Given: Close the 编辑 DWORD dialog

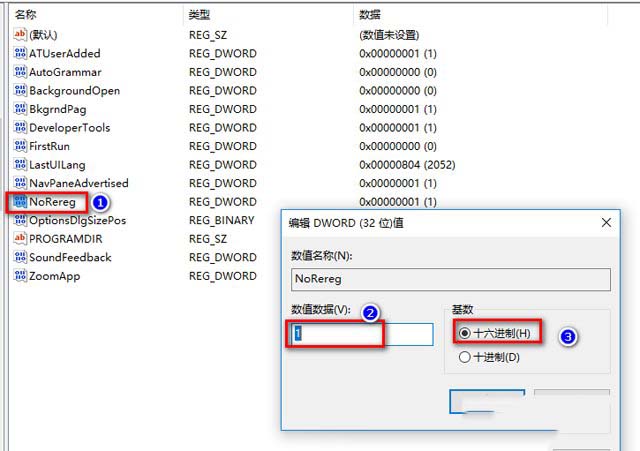Looking at the screenshot, I should [x=607, y=222].
